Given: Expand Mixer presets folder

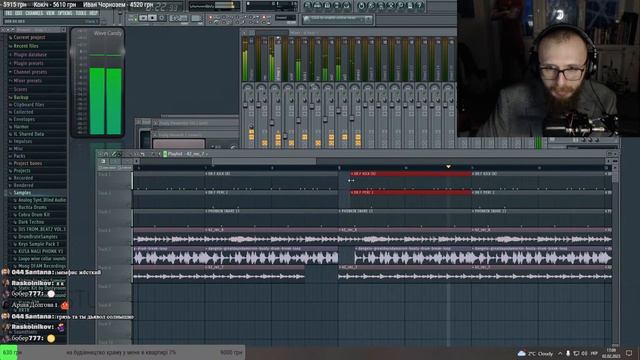Looking at the screenshot, I should click(27, 81).
